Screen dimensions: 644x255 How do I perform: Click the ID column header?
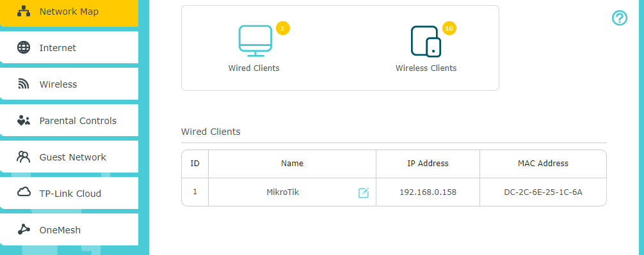click(x=195, y=163)
